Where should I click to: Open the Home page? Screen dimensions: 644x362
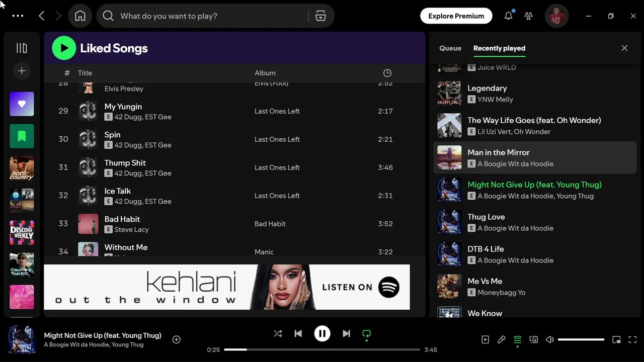[x=80, y=16]
